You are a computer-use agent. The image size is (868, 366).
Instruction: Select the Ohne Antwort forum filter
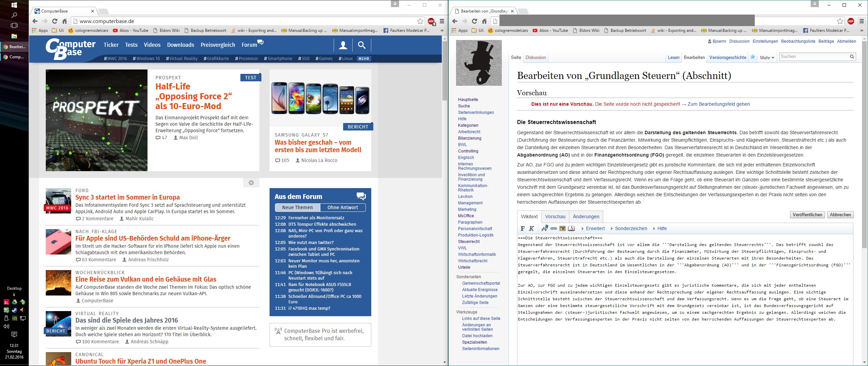pyautogui.click(x=342, y=207)
